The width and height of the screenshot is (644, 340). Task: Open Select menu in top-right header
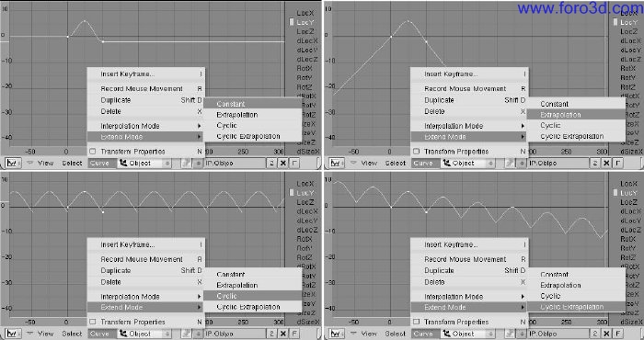396,164
